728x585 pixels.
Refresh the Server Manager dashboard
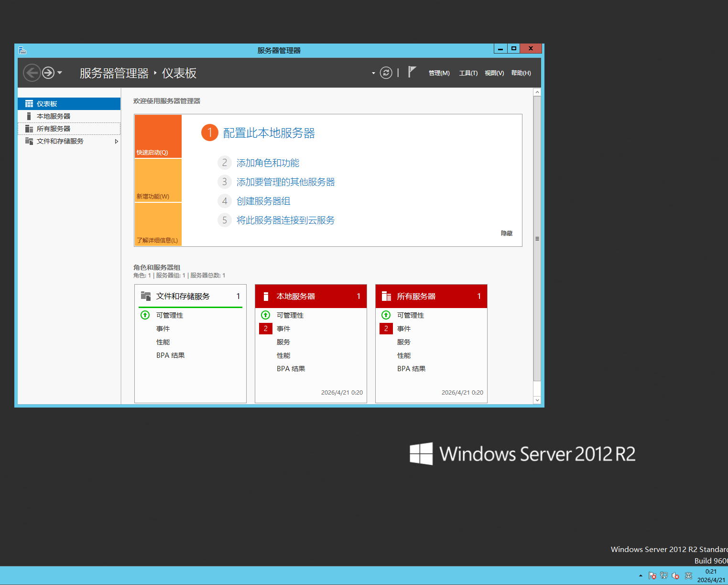(386, 73)
